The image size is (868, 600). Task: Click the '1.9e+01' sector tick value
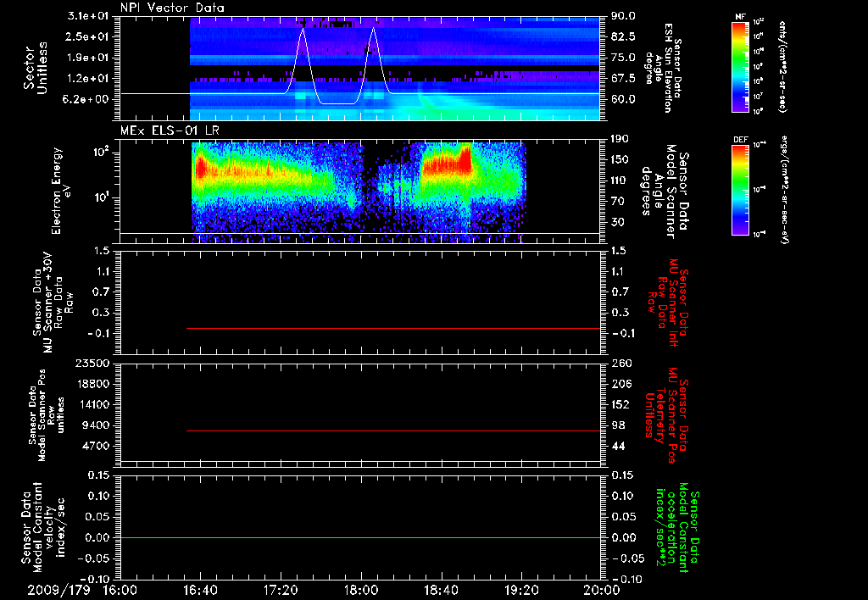click(x=88, y=58)
